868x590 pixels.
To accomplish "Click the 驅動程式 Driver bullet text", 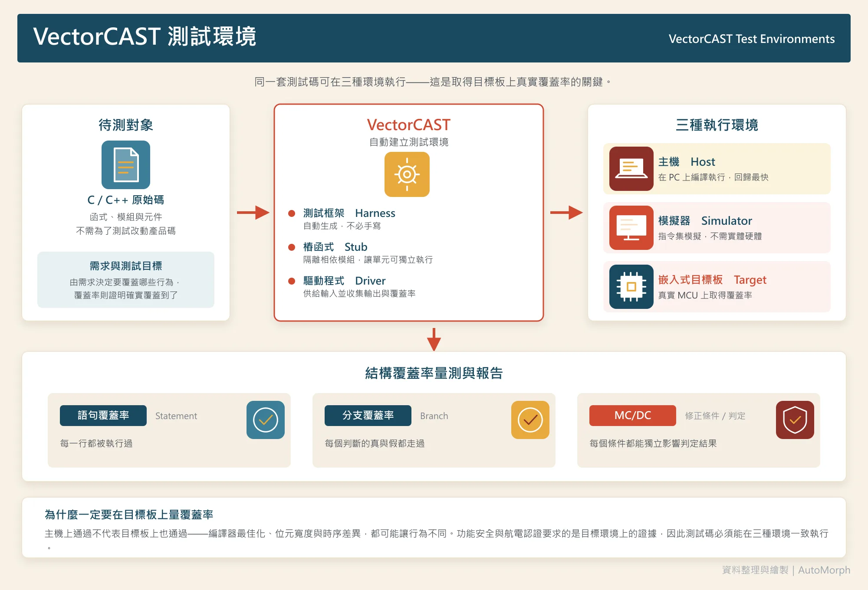I will 345,281.
